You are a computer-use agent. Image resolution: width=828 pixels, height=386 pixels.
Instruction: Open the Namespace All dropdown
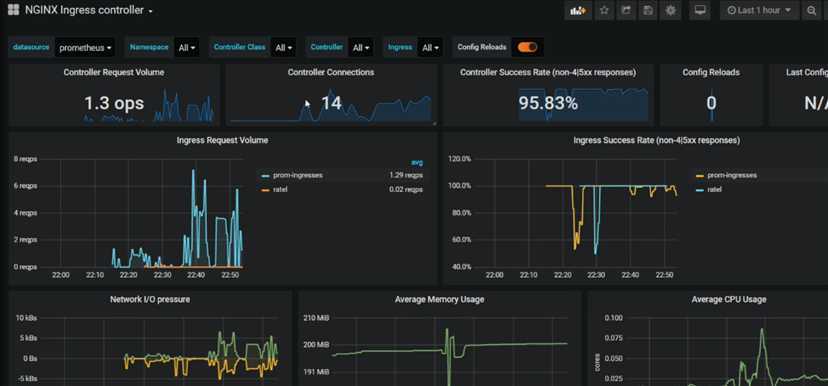click(x=187, y=48)
